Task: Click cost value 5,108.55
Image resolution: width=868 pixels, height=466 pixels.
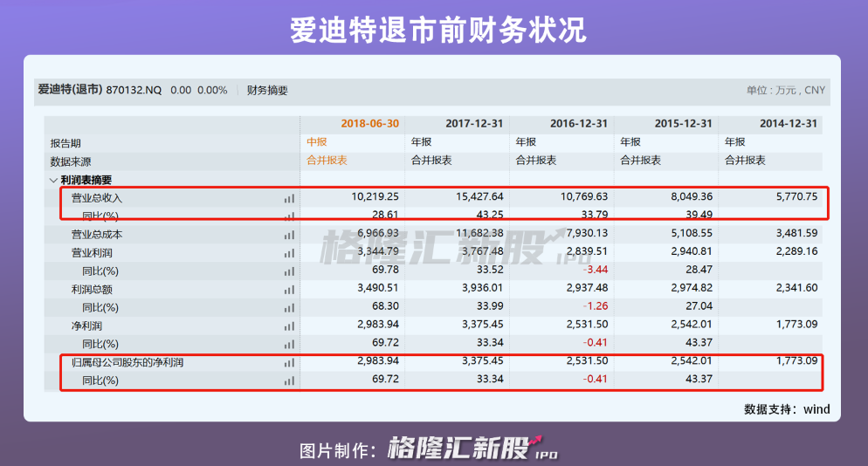Action: coord(692,234)
